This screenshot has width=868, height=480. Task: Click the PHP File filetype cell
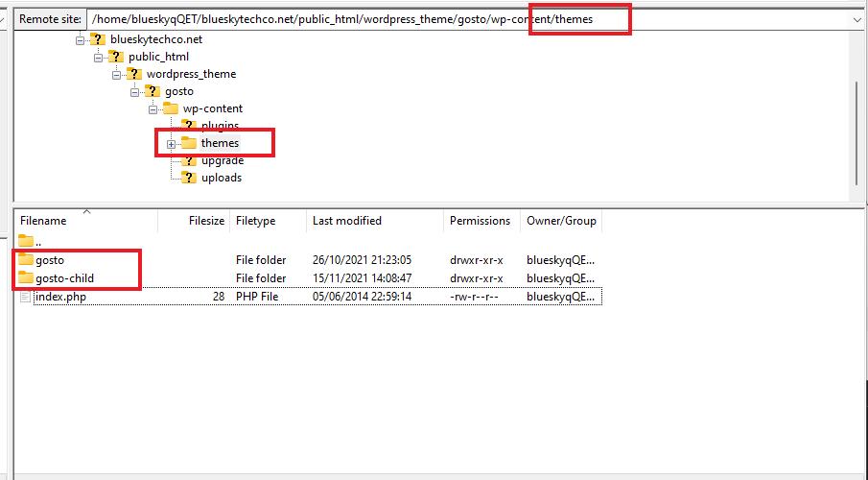tap(257, 297)
